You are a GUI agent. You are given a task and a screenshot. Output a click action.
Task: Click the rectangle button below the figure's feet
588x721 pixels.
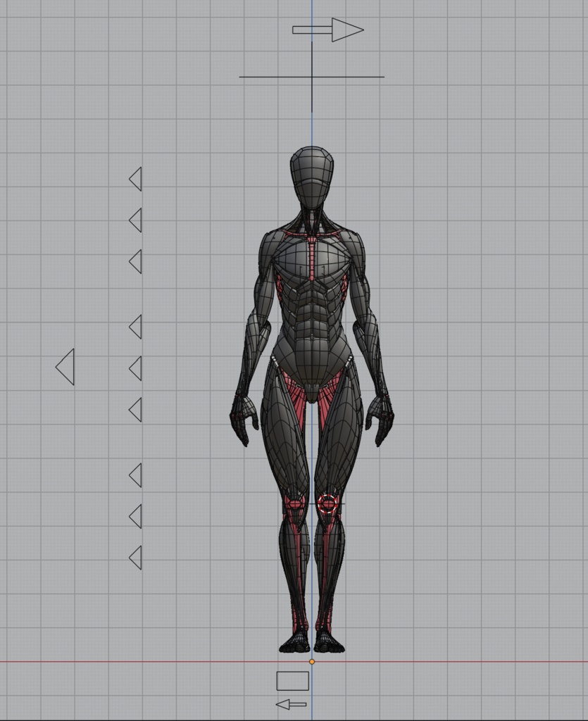pyautogui.click(x=294, y=679)
